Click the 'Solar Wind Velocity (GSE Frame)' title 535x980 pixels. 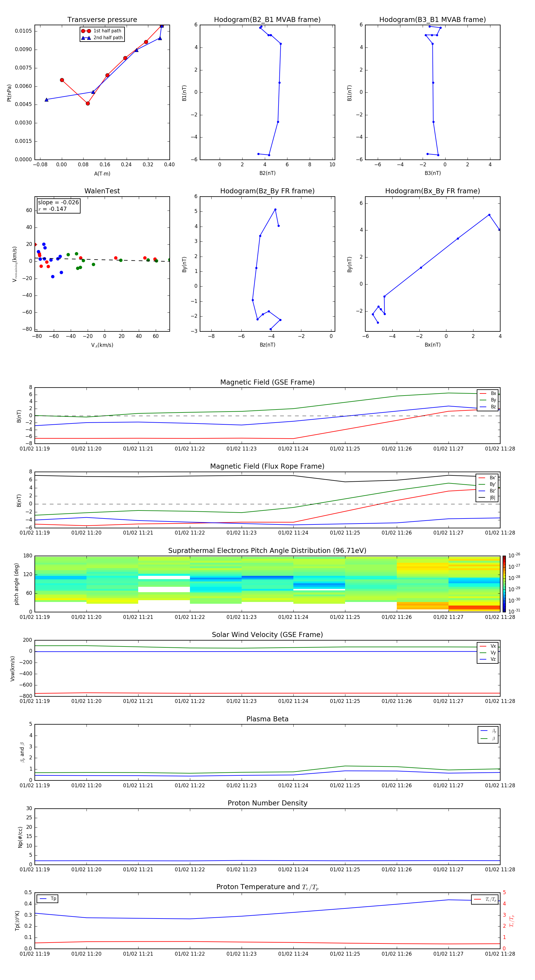click(x=267, y=635)
